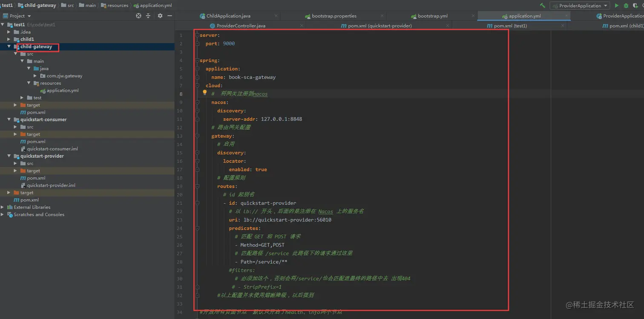
Task: Hide the Project panel with minus icon
Action: (170, 16)
